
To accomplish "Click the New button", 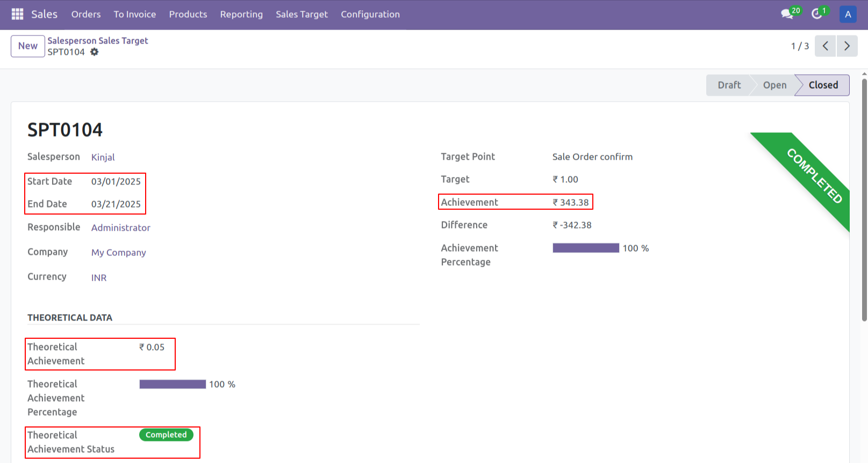I will (x=28, y=46).
